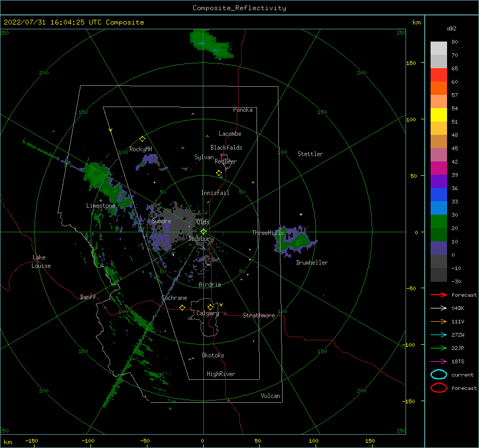Click the red forecast arrow legend icon

point(439,295)
